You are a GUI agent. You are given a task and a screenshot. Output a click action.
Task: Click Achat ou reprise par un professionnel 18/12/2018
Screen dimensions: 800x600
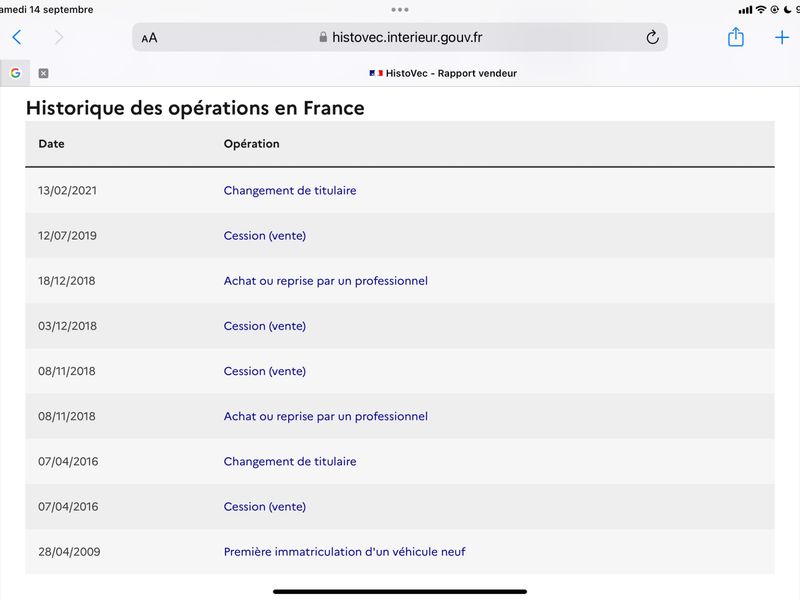[x=326, y=281]
